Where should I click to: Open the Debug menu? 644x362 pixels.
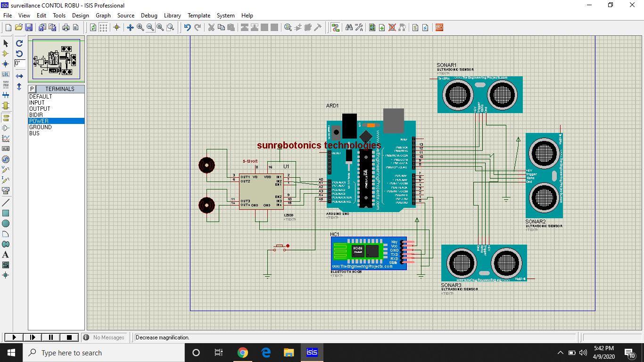[x=149, y=16]
